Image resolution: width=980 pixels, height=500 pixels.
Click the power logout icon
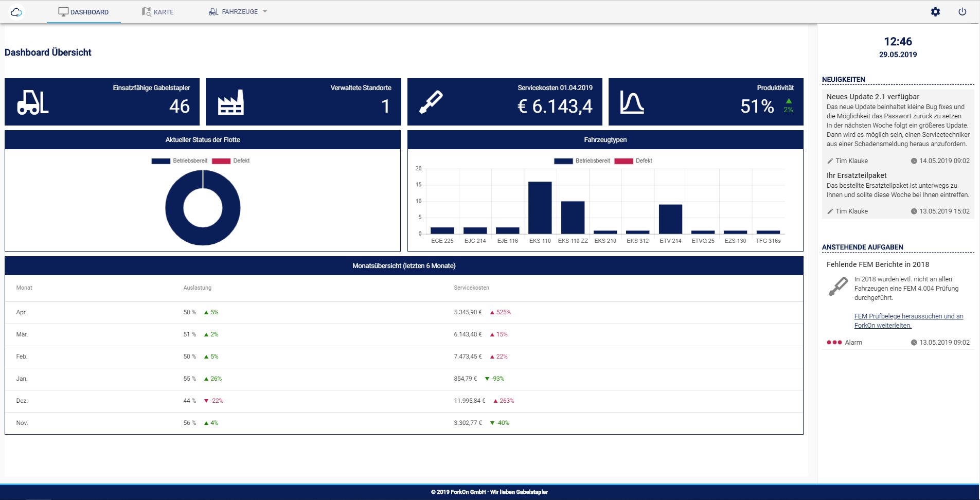[962, 12]
